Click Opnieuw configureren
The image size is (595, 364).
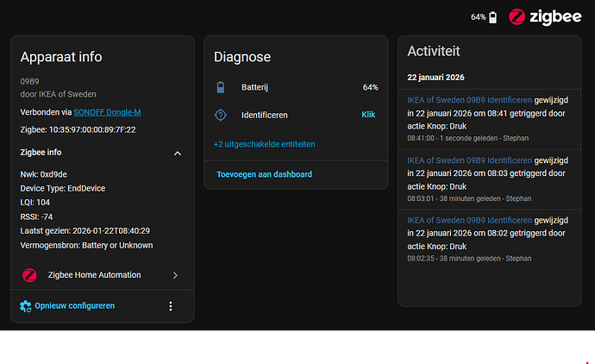coord(75,305)
